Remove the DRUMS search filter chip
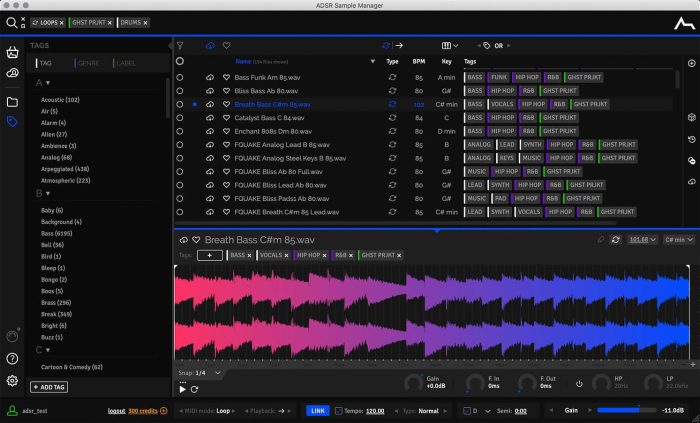The width and height of the screenshot is (700, 423). [146, 23]
